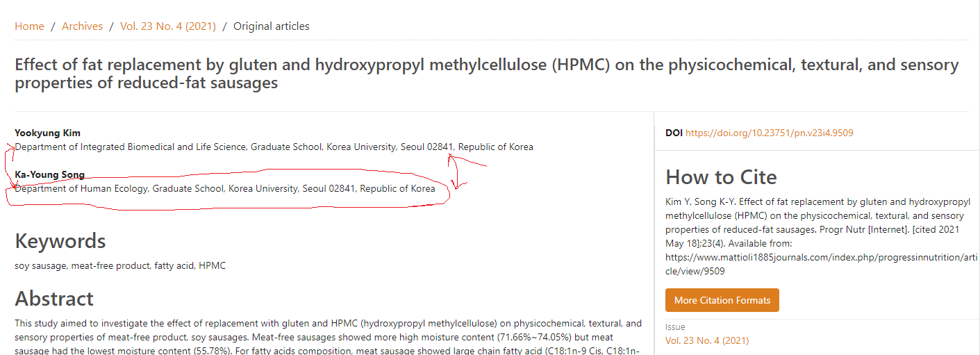The image size is (980, 355).
Task: Click the Abstract heading
Action: point(54,299)
